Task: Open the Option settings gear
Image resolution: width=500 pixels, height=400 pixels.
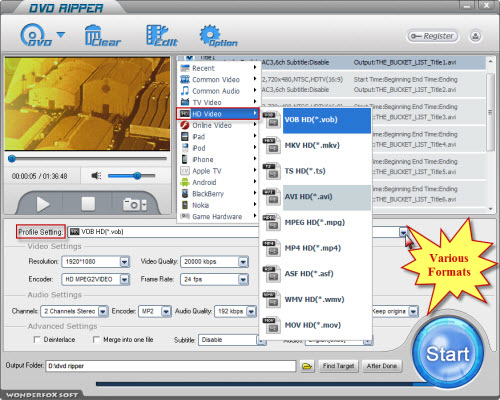Action: click(x=218, y=36)
